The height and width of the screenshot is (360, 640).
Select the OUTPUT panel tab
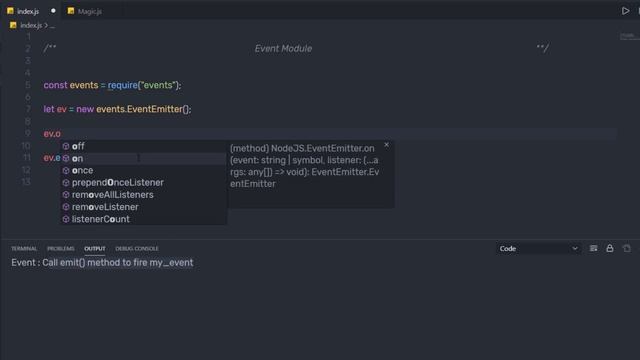[95, 249]
